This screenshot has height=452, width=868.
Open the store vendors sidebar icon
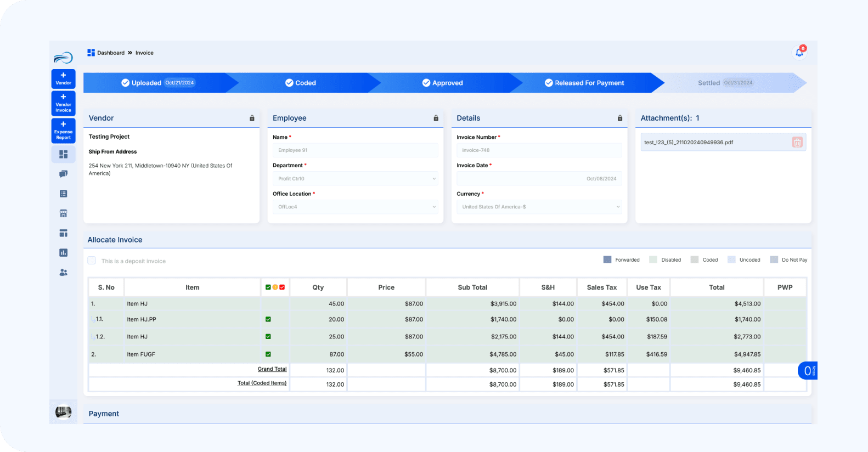[x=64, y=213]
